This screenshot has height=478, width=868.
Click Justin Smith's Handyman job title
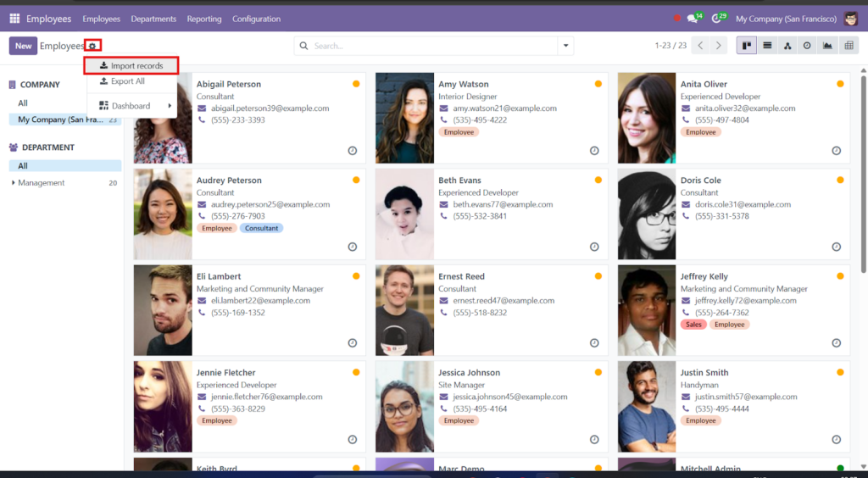pyautogui.click(x=699, y=385)
